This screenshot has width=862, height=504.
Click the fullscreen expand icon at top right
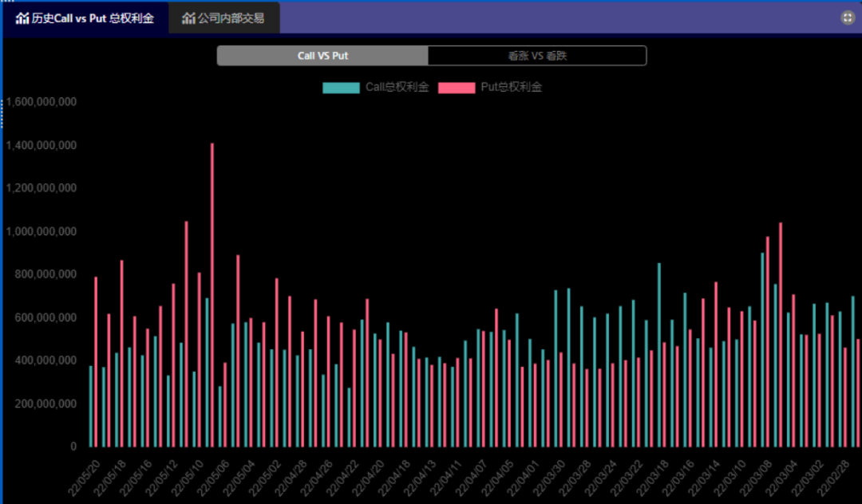[848, 18]
